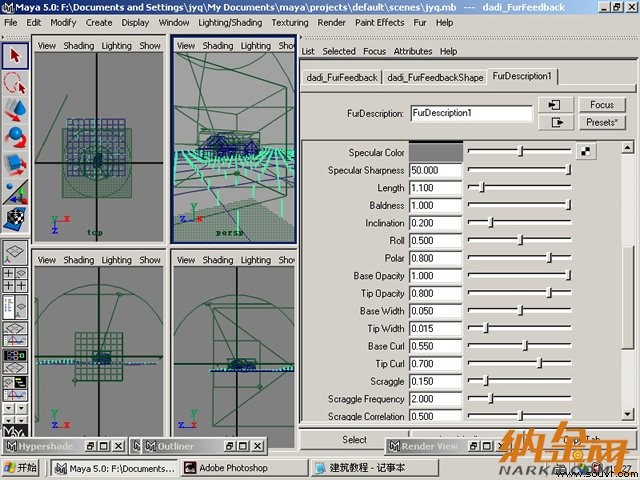The height and width of the screenshot is (480, 640).
Task: Click the Specular Sharpness value field
Action: (x=436, y=170)
